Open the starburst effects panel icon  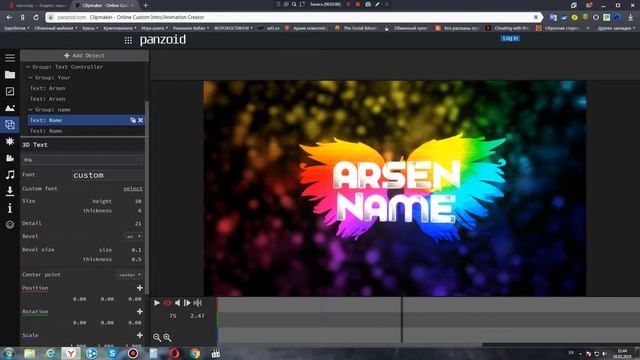10,141
